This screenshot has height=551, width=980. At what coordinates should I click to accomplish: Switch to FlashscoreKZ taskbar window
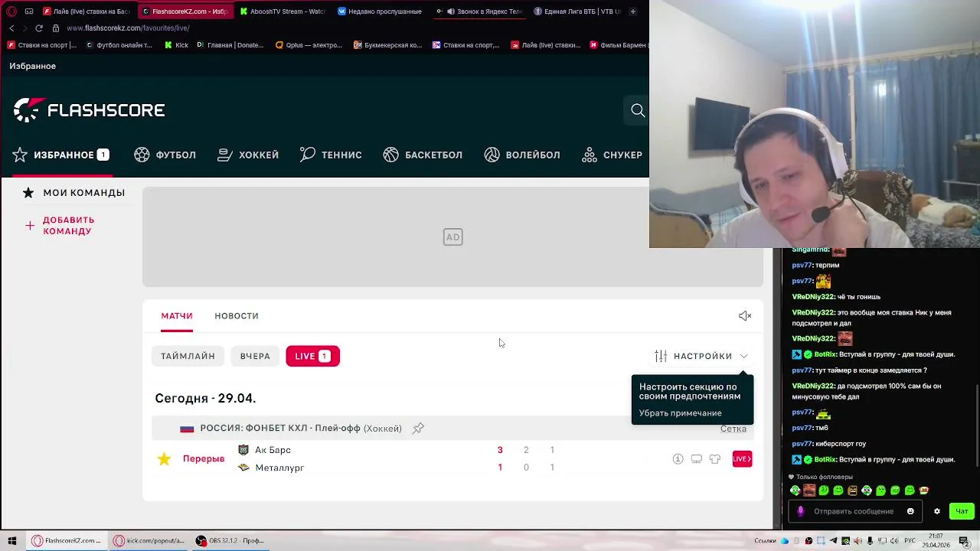(x=66, y=541)
